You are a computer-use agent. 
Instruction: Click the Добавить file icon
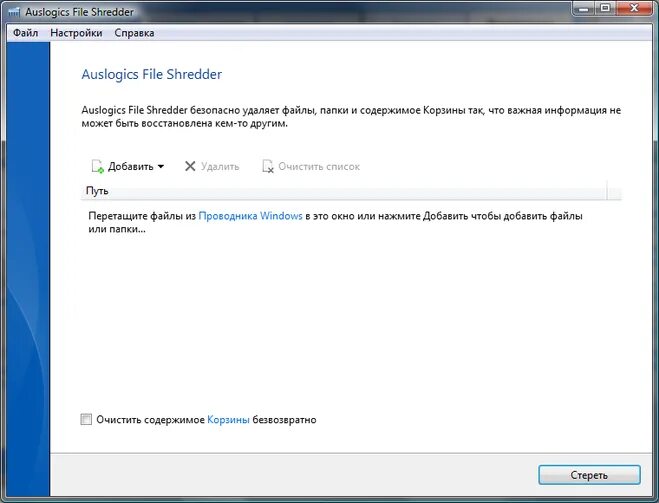coord(98,166)
